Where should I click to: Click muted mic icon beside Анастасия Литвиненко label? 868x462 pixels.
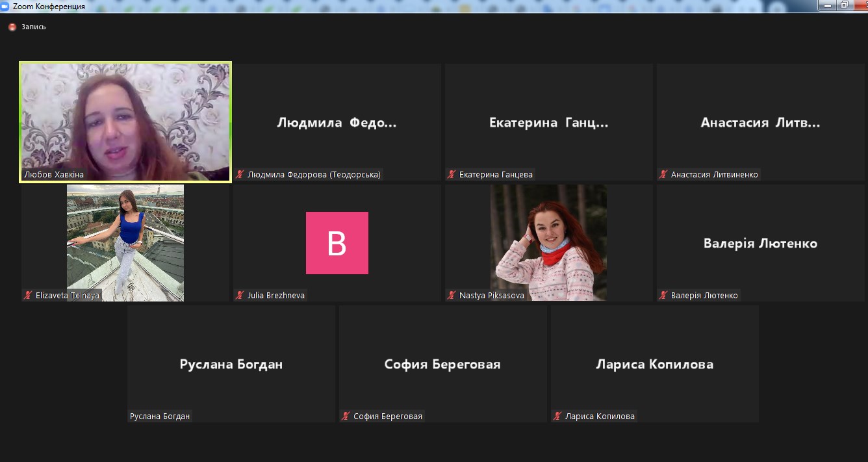coord(663,174)
